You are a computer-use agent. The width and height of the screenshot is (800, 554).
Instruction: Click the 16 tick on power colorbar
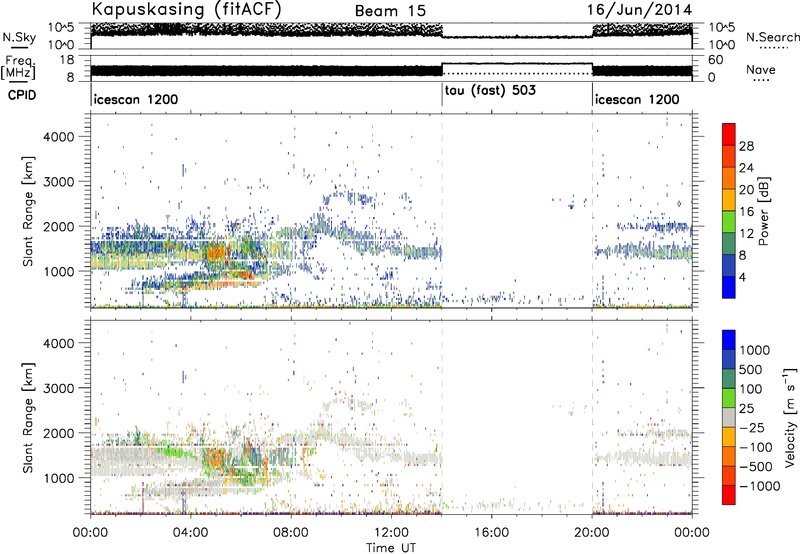coord(746,212)
